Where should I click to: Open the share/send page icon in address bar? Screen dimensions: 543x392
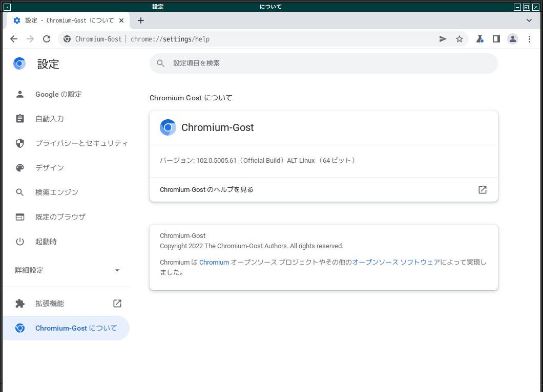point(443,39)
